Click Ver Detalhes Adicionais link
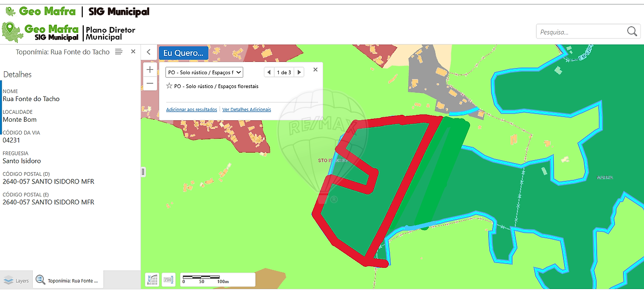 point(247,109)
